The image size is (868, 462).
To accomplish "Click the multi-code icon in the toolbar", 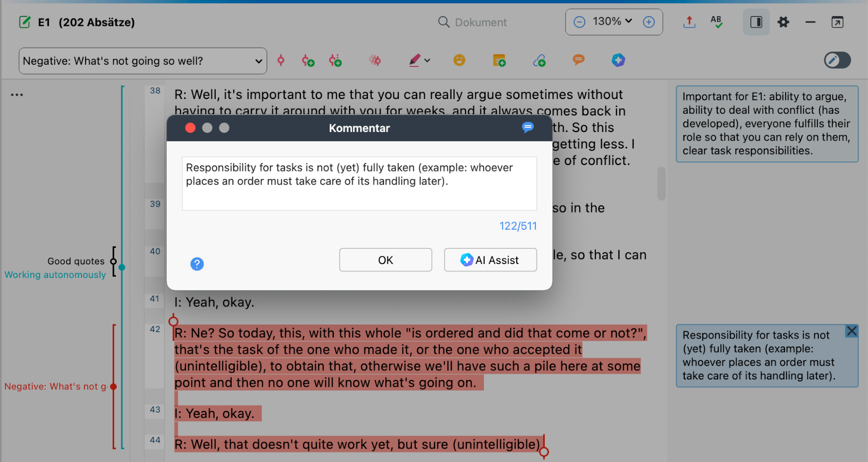I will (375, 60).
